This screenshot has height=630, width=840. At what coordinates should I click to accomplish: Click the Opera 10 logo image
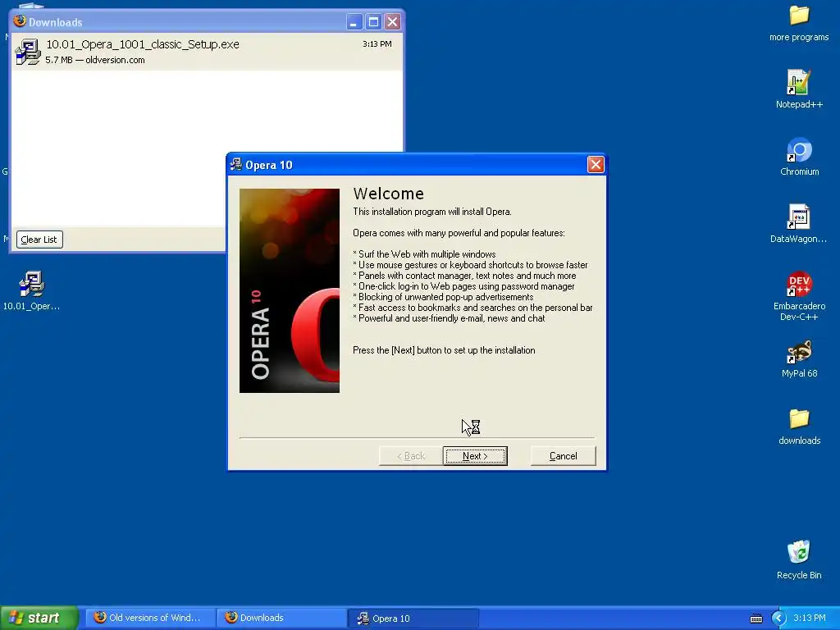click(x=290, y=290)
